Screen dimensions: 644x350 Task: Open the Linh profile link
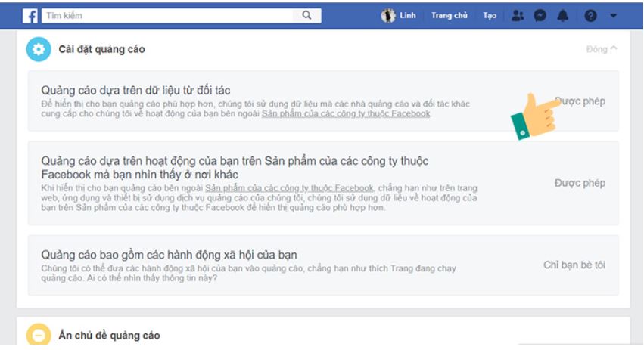407,16
